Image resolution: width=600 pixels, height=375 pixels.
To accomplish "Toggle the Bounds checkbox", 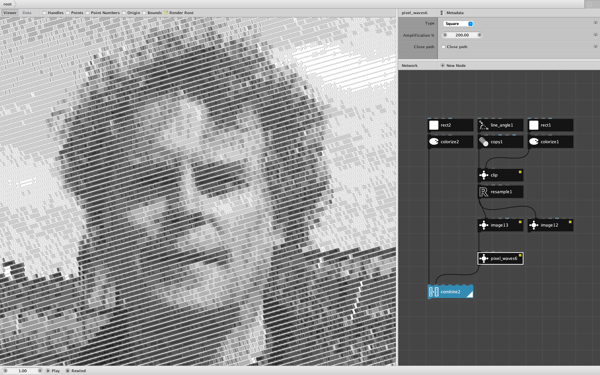I will point(144,13).
